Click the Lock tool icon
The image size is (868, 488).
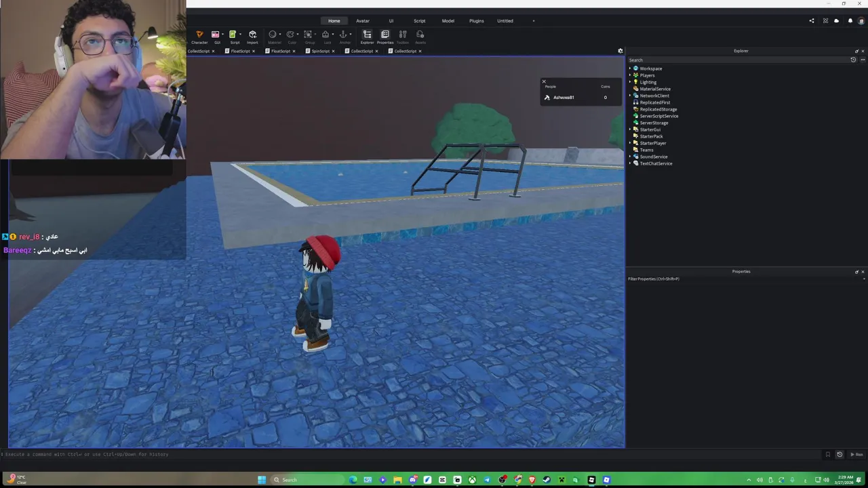coord(325,35)
